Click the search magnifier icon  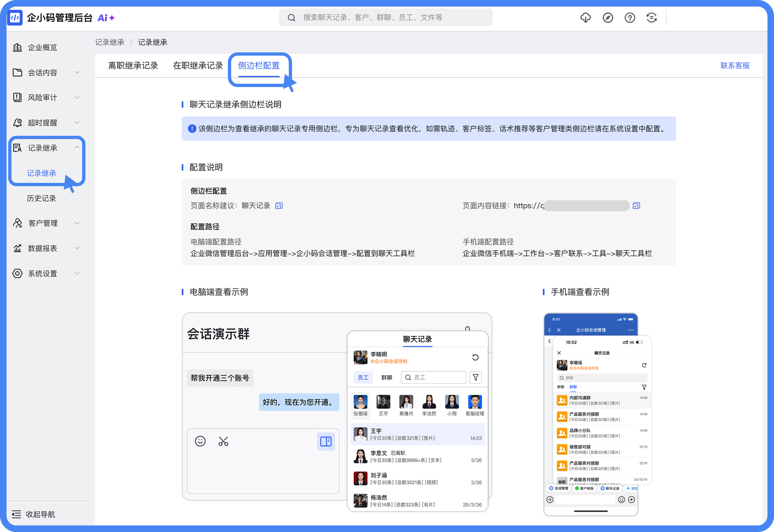[x=291, y=18]
